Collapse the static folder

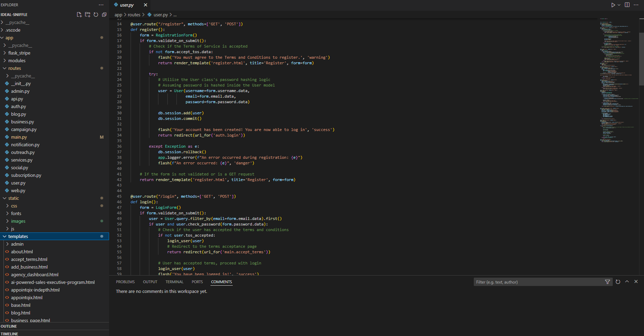point(55,198)
